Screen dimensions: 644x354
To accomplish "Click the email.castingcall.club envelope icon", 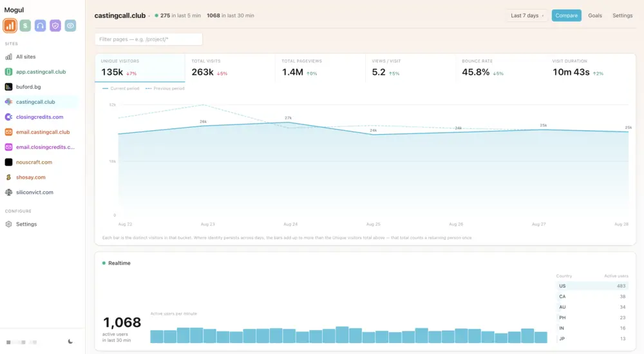I will pyautogui.click(x=8, y=132).
